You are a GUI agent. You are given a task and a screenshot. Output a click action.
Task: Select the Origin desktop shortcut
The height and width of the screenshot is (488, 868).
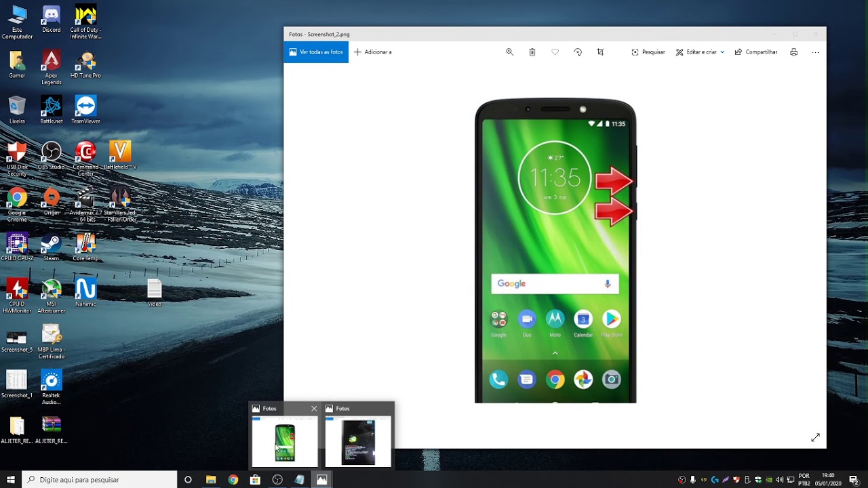[x=52, y=201]
